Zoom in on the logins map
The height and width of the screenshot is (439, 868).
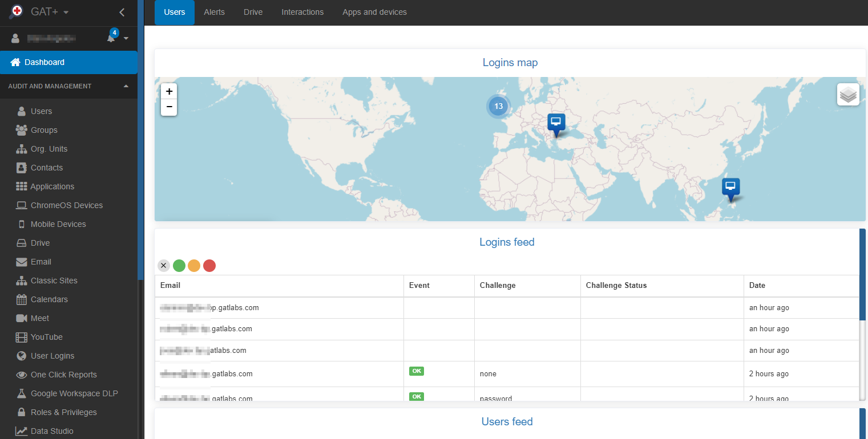click(169, 91)
